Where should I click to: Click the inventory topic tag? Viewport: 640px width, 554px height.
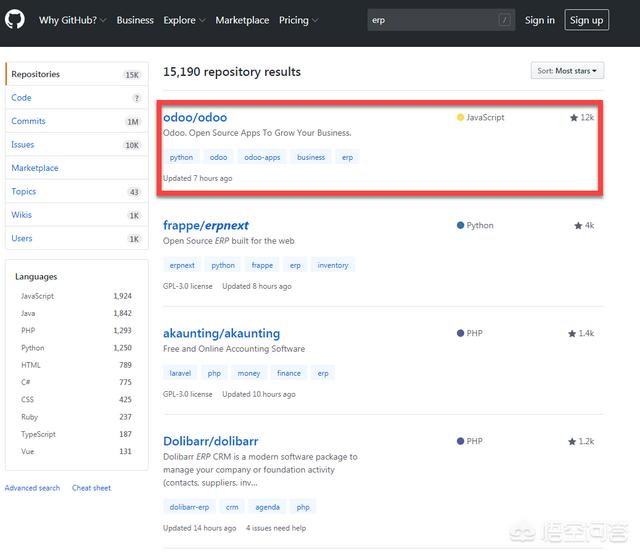pyautogui.click(x=333, y=265)
